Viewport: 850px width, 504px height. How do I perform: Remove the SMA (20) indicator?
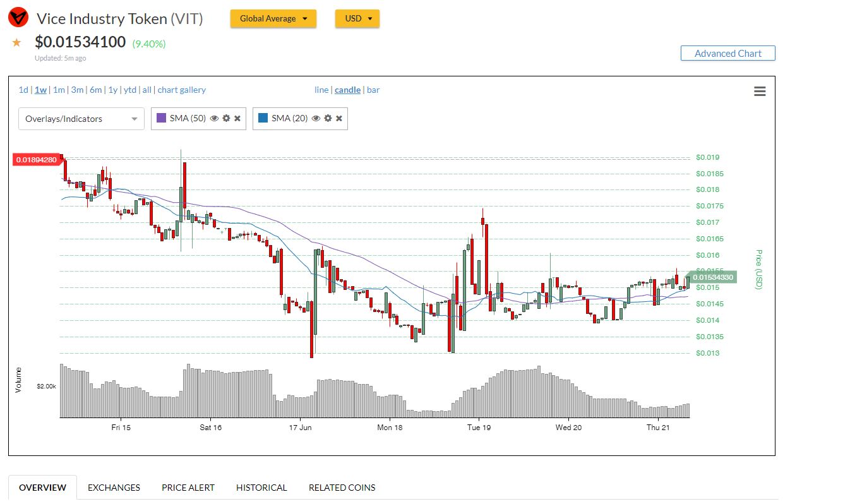click(339, 118)
